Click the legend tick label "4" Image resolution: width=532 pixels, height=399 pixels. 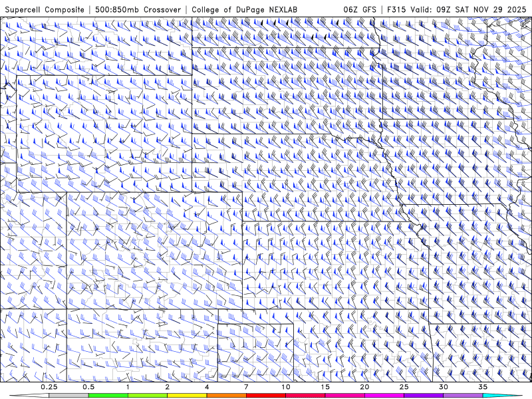(207, 387)
